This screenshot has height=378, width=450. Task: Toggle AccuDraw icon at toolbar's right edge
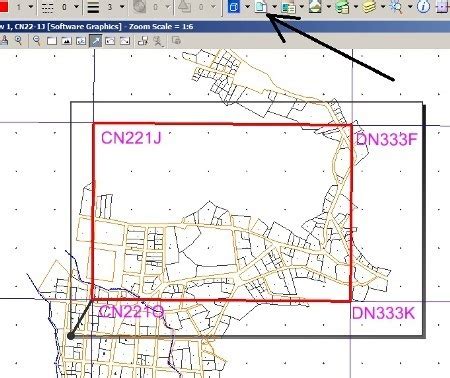click(x=443, y=7)
